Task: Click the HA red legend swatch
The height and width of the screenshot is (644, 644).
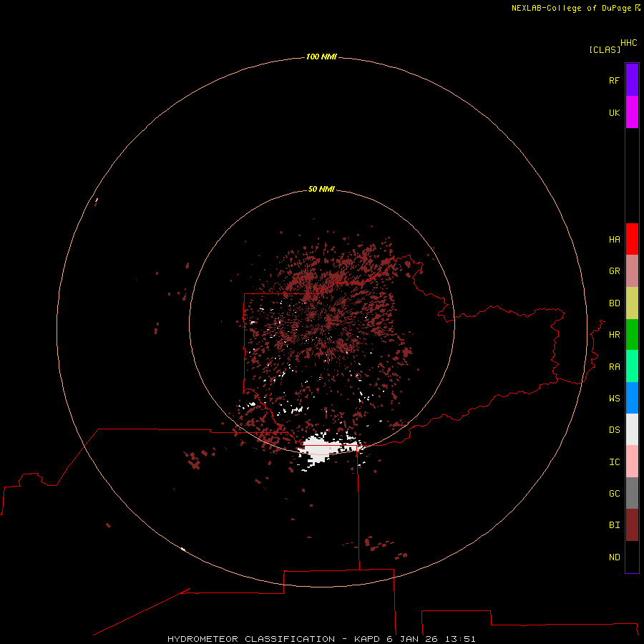Action: [632, 239]
